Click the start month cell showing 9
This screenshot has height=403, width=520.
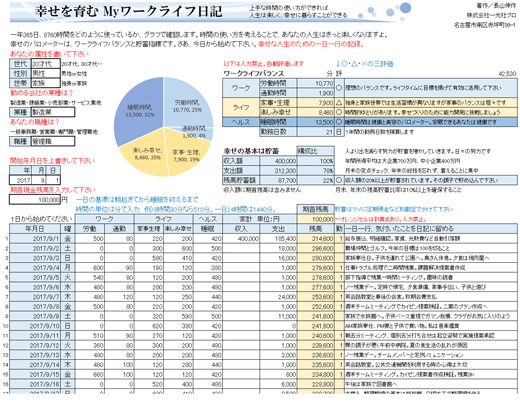click(39, 180)
